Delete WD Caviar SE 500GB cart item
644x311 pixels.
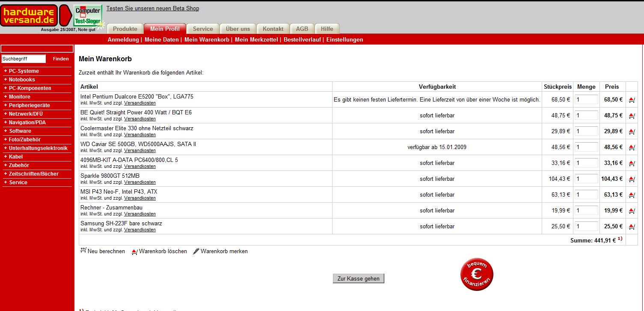tap(632, 147)
